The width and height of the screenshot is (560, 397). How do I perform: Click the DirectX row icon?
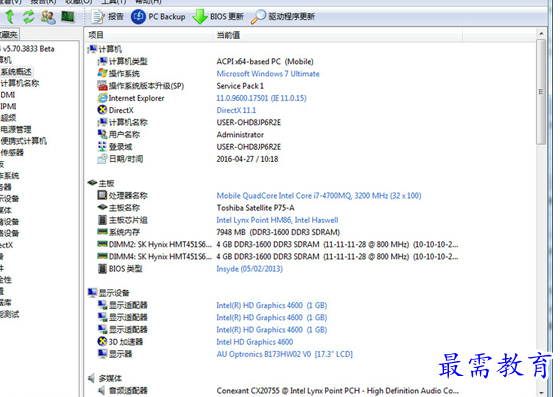click(x=102, y=110)
